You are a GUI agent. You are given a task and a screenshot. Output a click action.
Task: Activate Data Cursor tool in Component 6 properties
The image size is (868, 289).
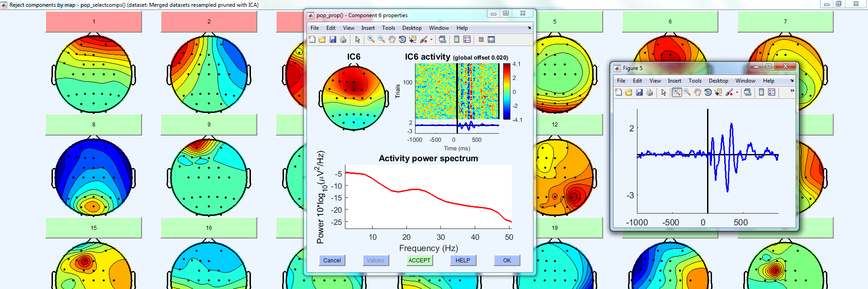413,40
